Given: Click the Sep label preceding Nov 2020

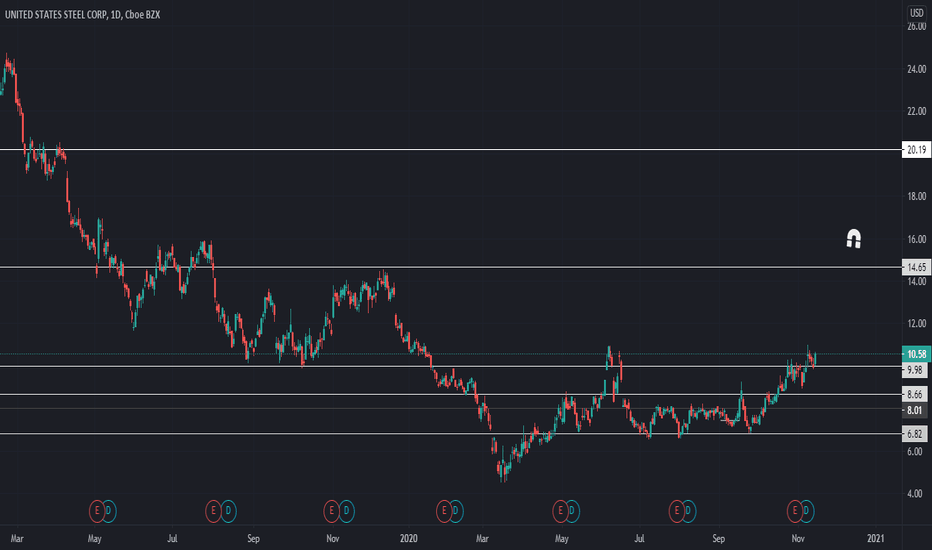Looking at the screenshot, I should point(719,539).
